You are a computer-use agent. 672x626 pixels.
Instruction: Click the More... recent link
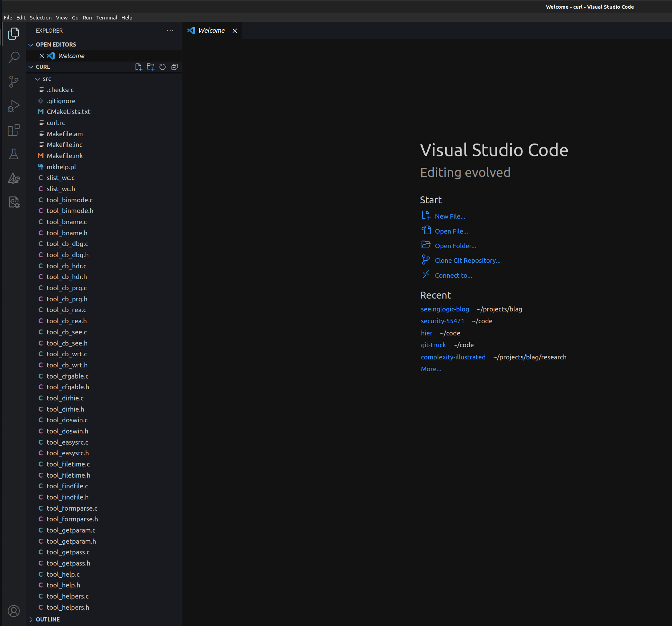pyautogui.click(x=431, y=369)
